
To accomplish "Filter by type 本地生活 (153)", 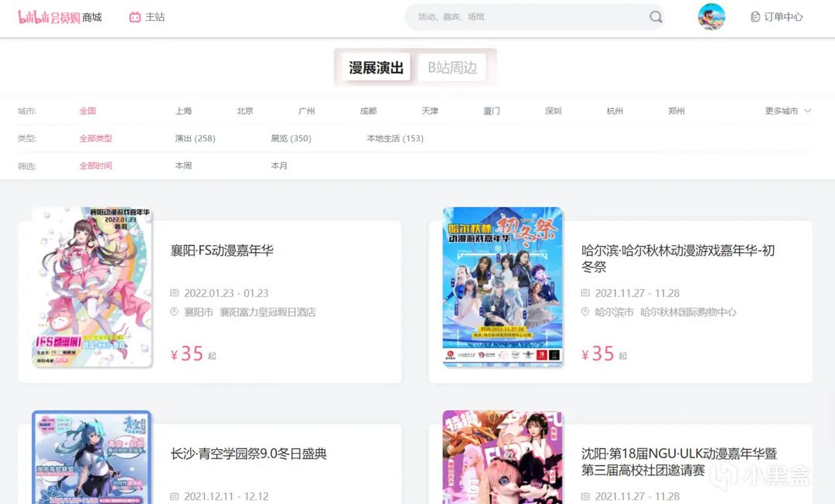I will [x=395, y=138].
